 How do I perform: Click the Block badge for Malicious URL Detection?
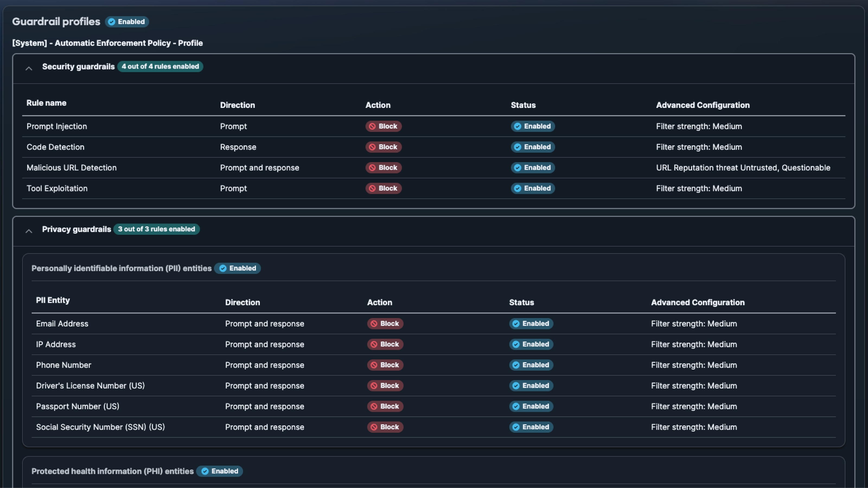coord(384,168)
